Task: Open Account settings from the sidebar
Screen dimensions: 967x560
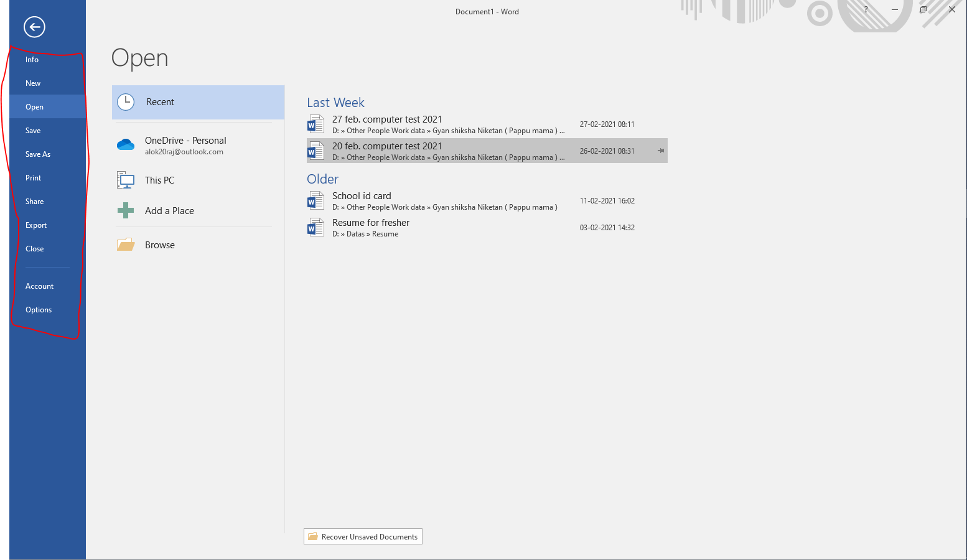Action: pos(39,286)
